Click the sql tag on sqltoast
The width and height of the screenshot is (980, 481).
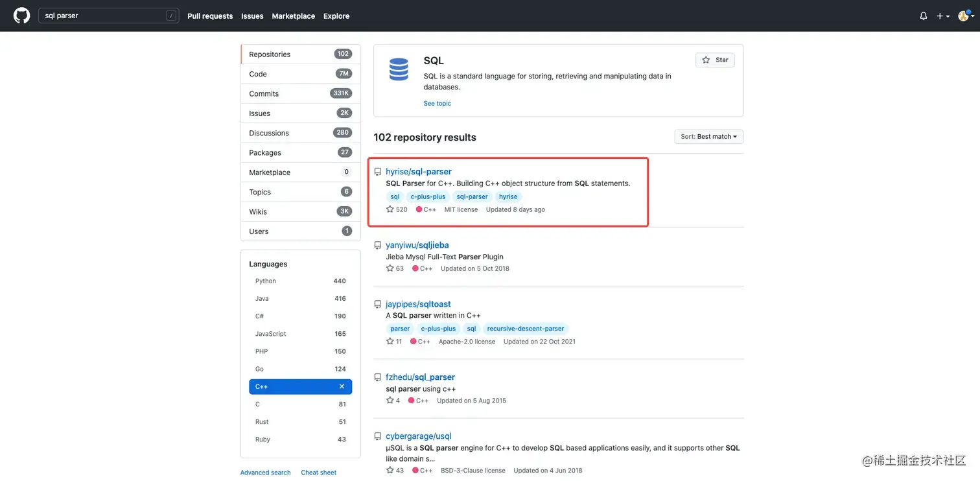point(471,329)
